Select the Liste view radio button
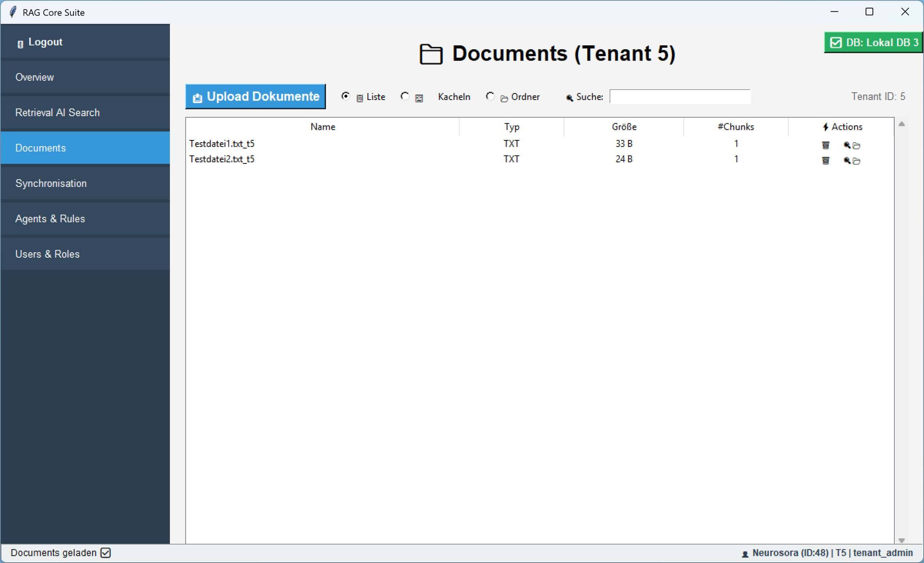 pos(345,96)
